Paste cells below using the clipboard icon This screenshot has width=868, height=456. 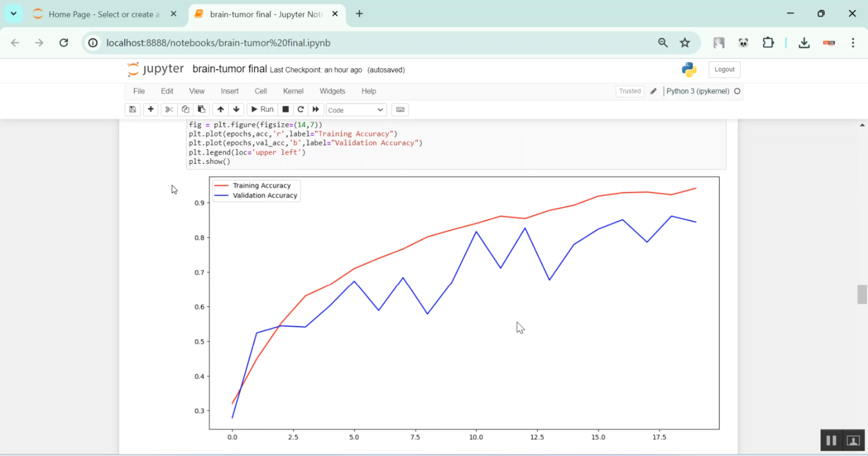(x=201, y=109)
